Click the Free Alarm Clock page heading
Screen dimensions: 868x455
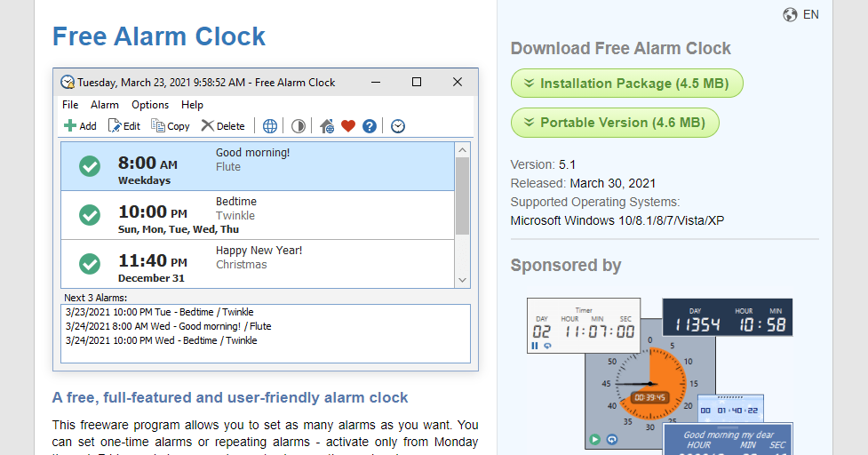(x=159, y=36)
